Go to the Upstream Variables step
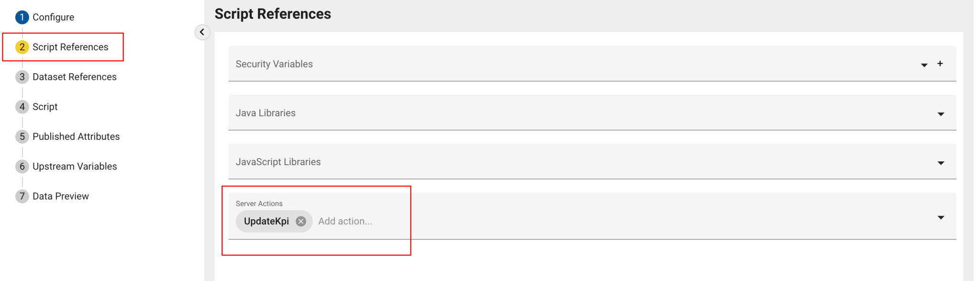Viewport: 980px width, 281px height. [75, 166]
